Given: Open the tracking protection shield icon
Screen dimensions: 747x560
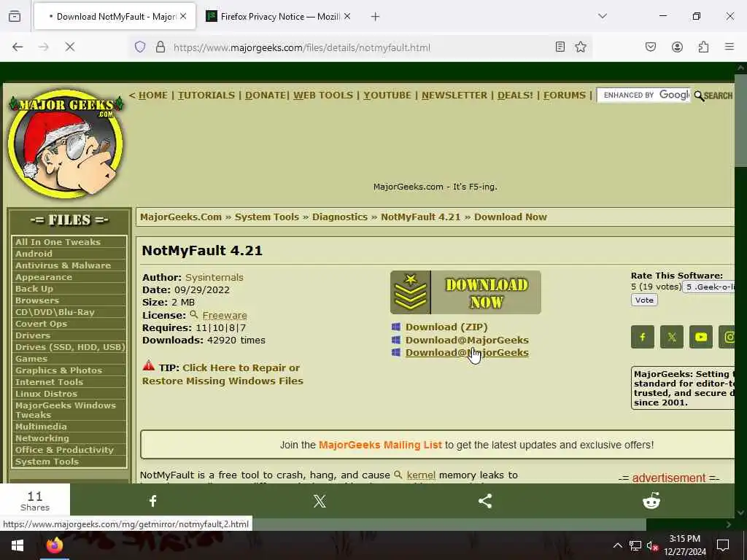Looking at the screenshot, I should (139, 47).
